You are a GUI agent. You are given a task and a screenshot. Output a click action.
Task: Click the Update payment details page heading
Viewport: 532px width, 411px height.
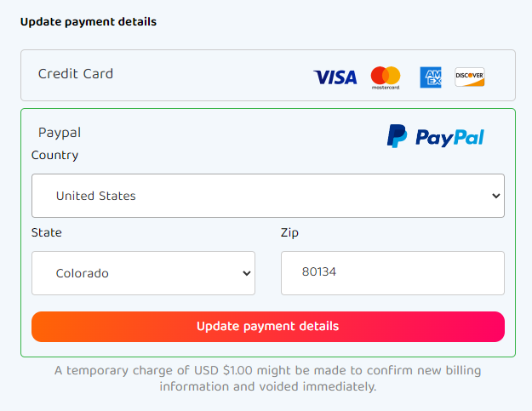[x=89, y=22]
